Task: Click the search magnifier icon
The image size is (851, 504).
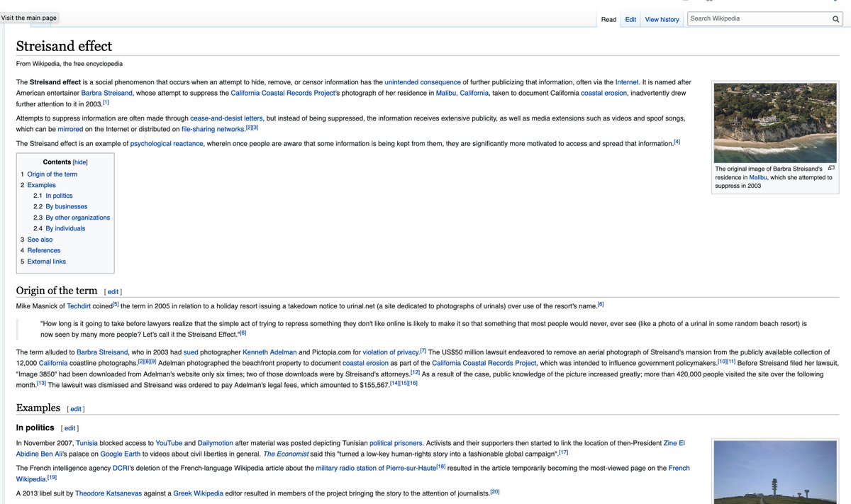Action: (836, 19)
